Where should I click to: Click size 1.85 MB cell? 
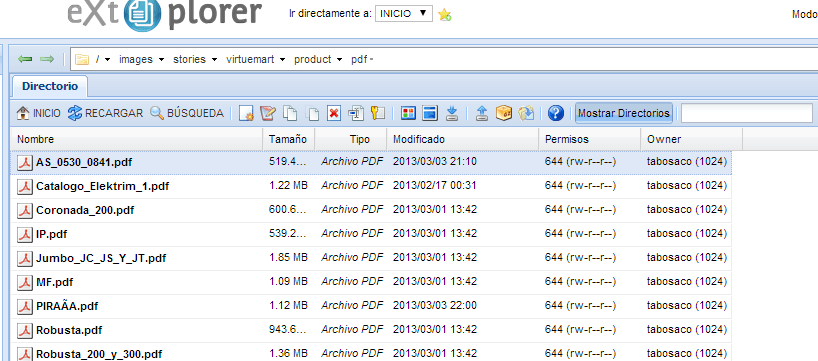288,257
